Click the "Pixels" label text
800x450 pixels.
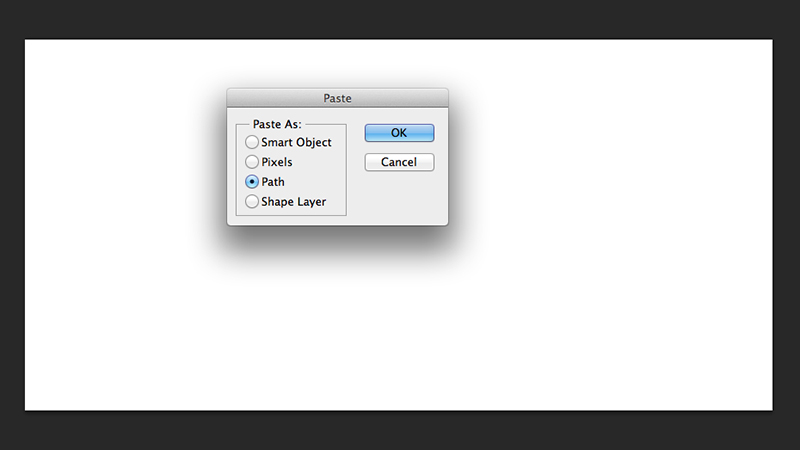coord(277,162)
